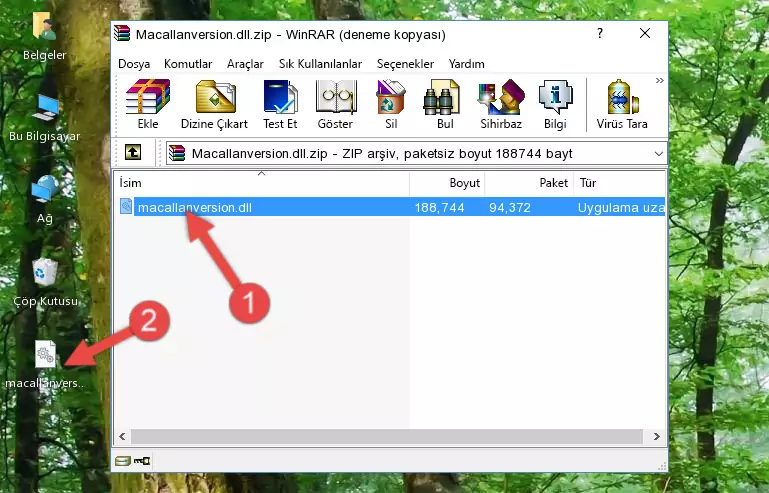Open the archive path dropdown arrow
Viewport: 769px width, 493px height.
coord(659,154)
